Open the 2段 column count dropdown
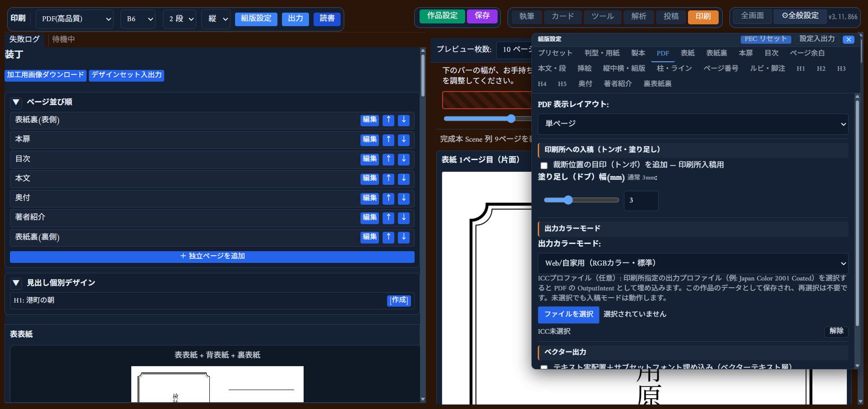Viewport: 868px width, 409px height. pos(180,19)
